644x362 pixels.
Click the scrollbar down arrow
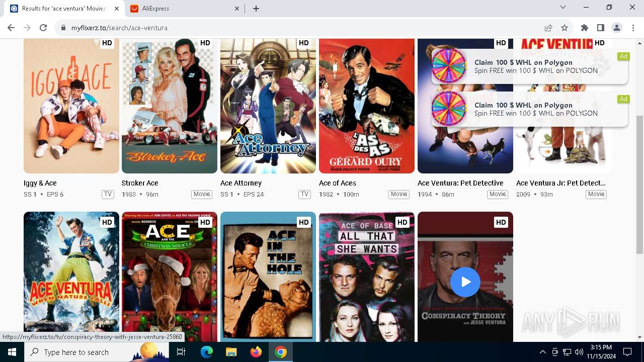pos(640,337)
